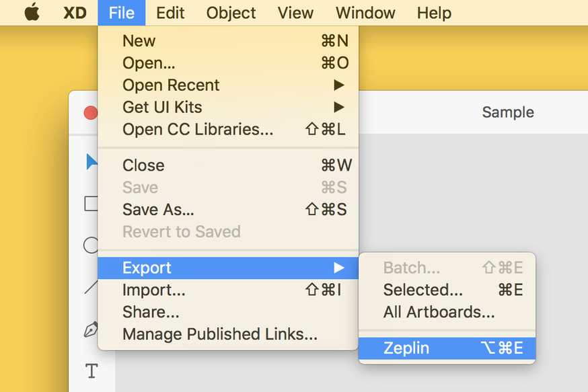
Task: Select the Text tool in toolbar
Action: [92, 371]
